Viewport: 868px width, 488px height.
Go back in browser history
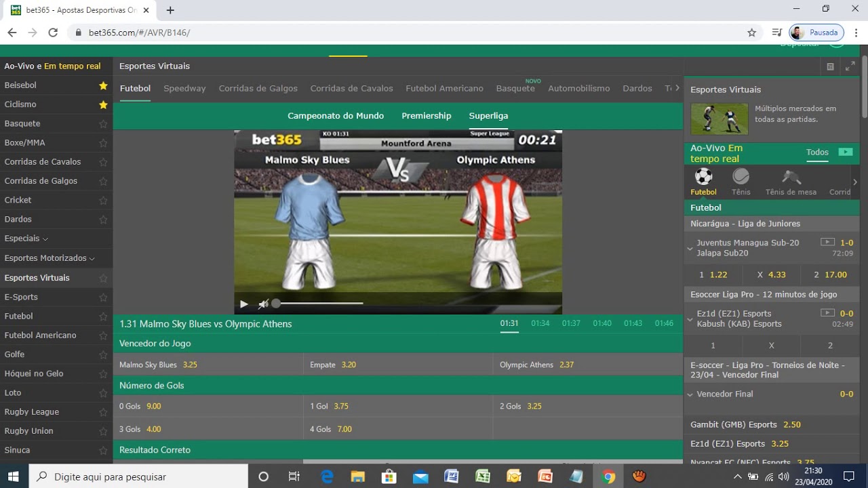[x=12, y=33]
